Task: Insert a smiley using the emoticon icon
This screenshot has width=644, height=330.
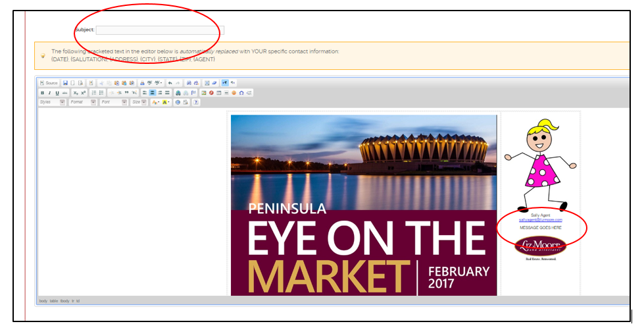Action: (234, 93)
